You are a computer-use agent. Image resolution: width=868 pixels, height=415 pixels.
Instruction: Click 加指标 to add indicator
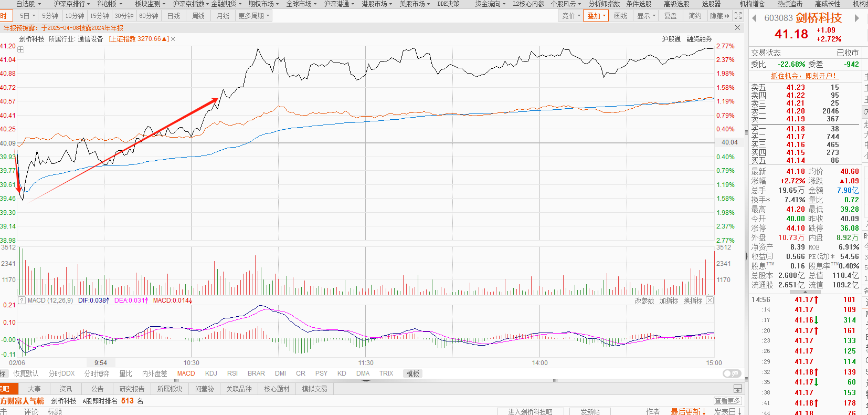click(669, 300)
